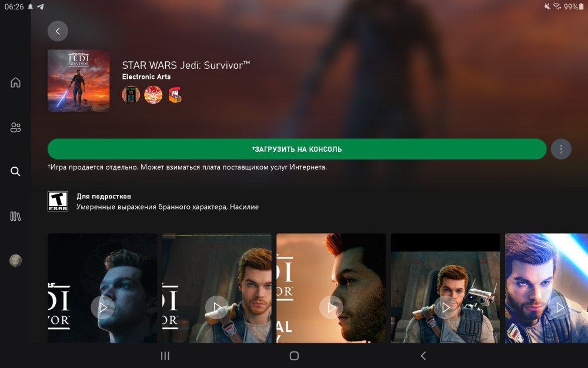Tap the back arrow above the game page
Viewport: 588px width, 368px height.
click(58, 31)
